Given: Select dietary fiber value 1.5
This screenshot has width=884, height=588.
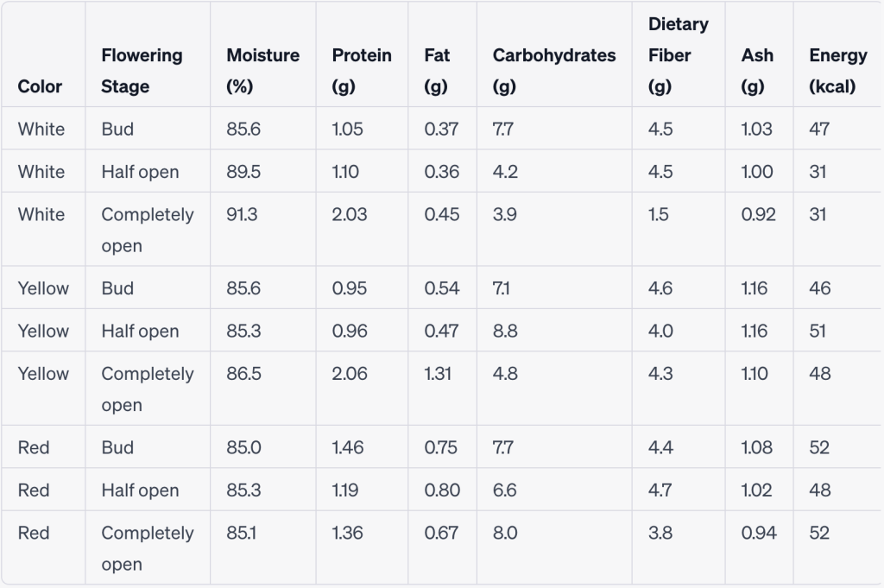Looking at the screenshot, I should pyautogui.click(x=658, y=215).
